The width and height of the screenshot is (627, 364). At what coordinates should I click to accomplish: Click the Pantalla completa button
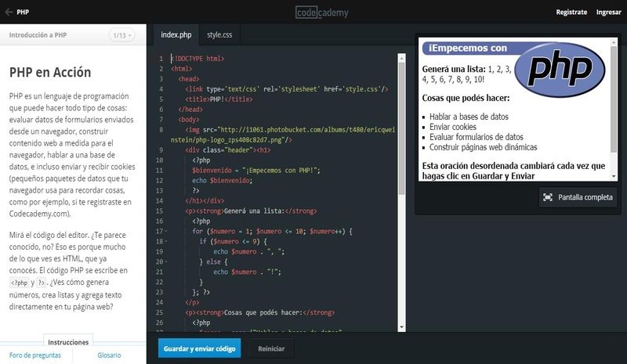578,197
